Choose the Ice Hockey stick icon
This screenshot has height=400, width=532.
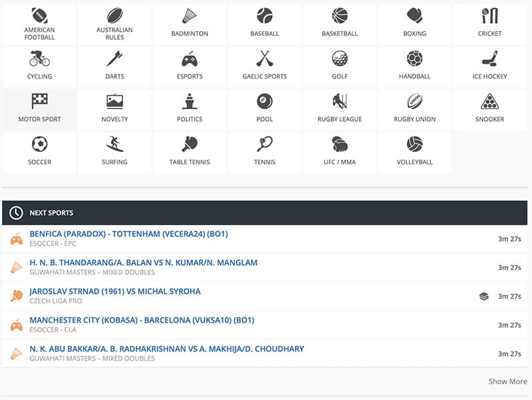[x=489, y=59]
